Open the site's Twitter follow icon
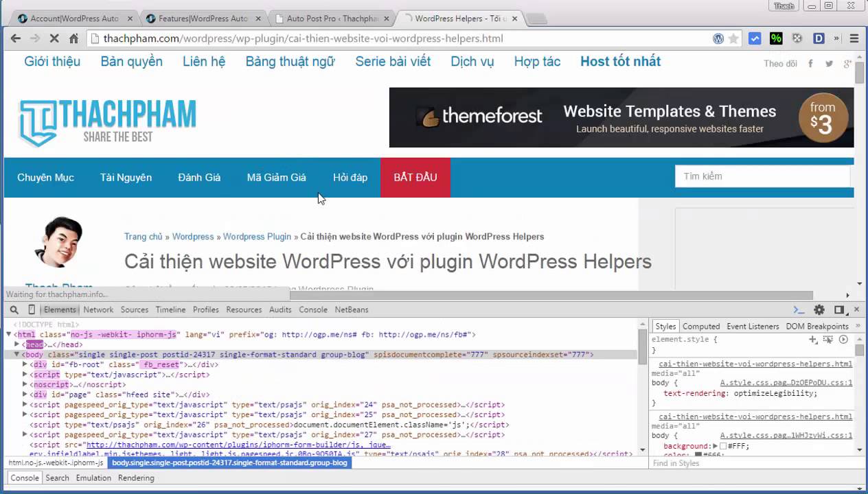 tap(829, 63)
